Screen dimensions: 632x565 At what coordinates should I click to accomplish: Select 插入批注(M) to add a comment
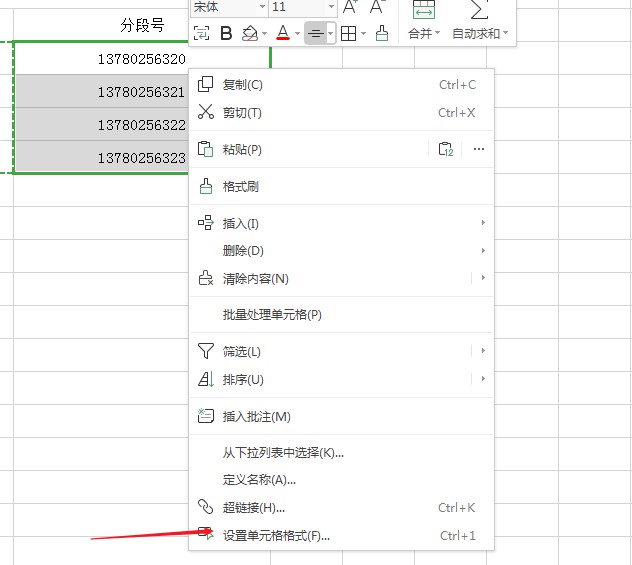[257, 417]
